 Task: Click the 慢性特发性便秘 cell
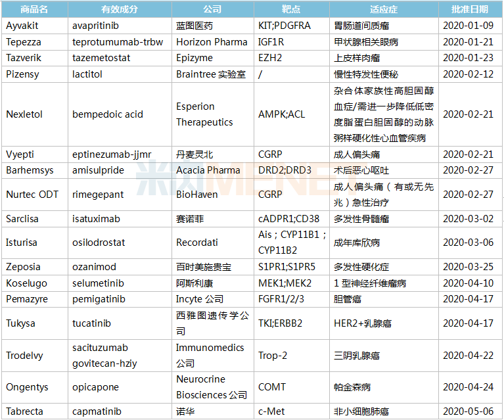click(384, 74)
